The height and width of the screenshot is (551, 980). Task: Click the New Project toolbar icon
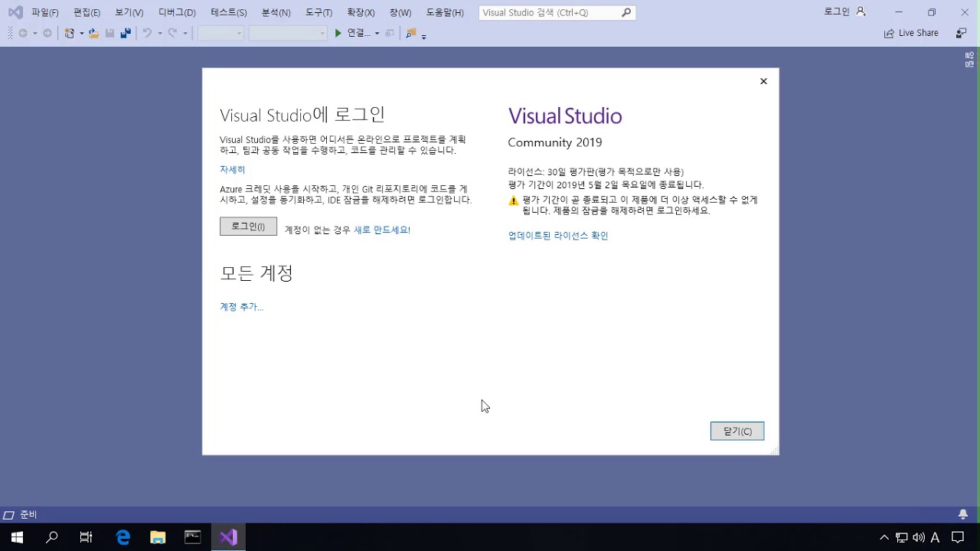pos(70,33)
